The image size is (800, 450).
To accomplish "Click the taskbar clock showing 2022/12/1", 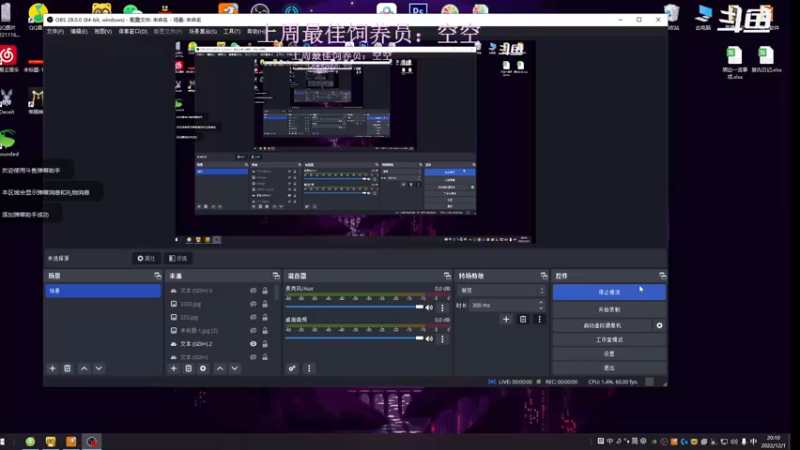I will coord(774,441).
